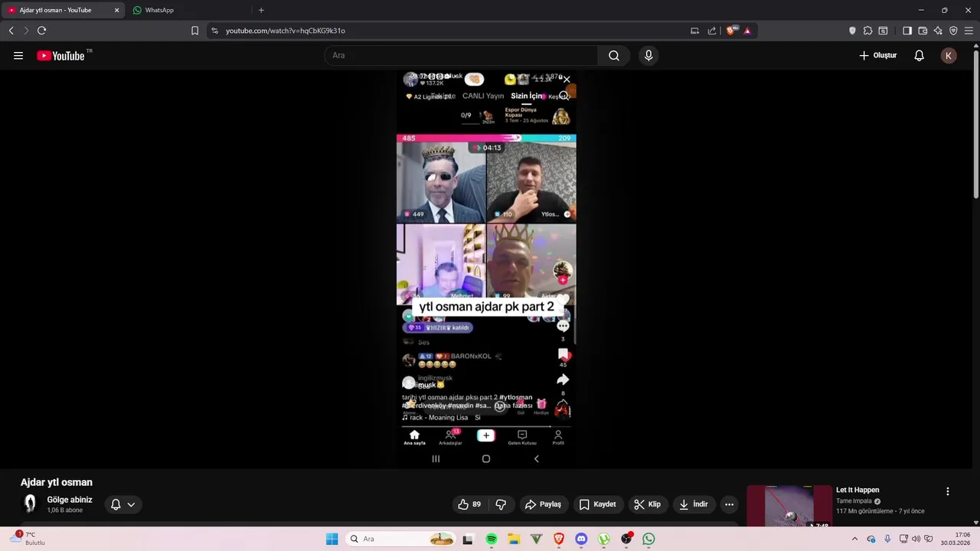
Task: Dislike the video with thumbs down
Action: click(x=501, y=504)
